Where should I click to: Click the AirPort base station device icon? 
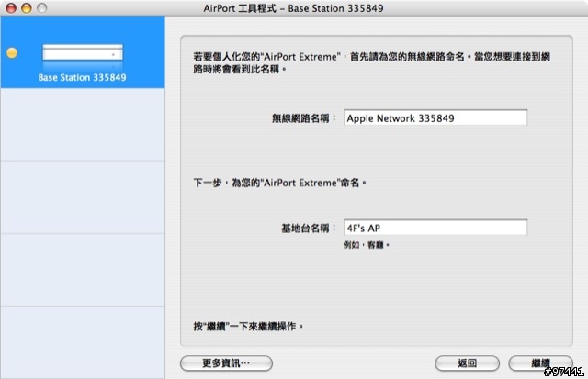[83, 53]
